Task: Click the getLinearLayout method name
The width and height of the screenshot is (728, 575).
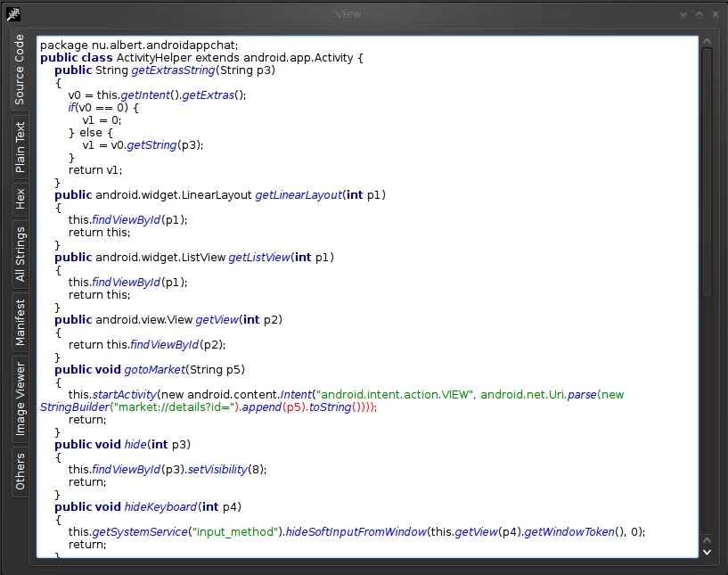Action: pyautogui.click(x=299, y=195)
